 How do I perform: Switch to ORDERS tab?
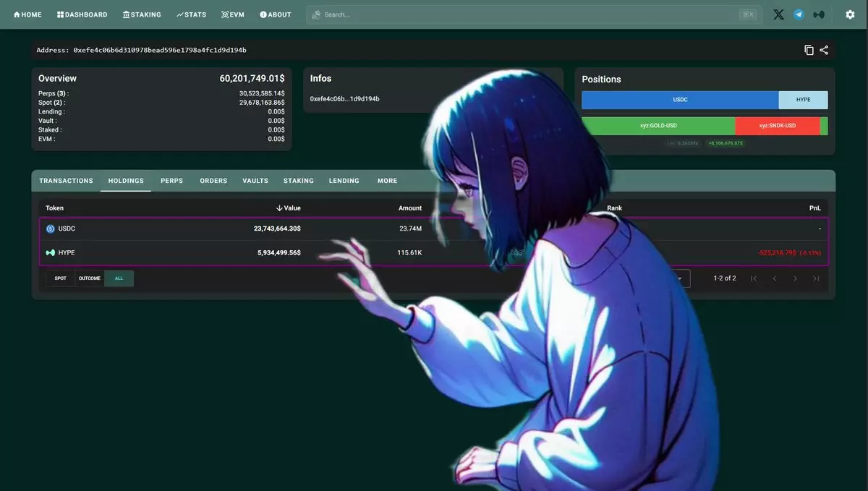tap(213, 181)
